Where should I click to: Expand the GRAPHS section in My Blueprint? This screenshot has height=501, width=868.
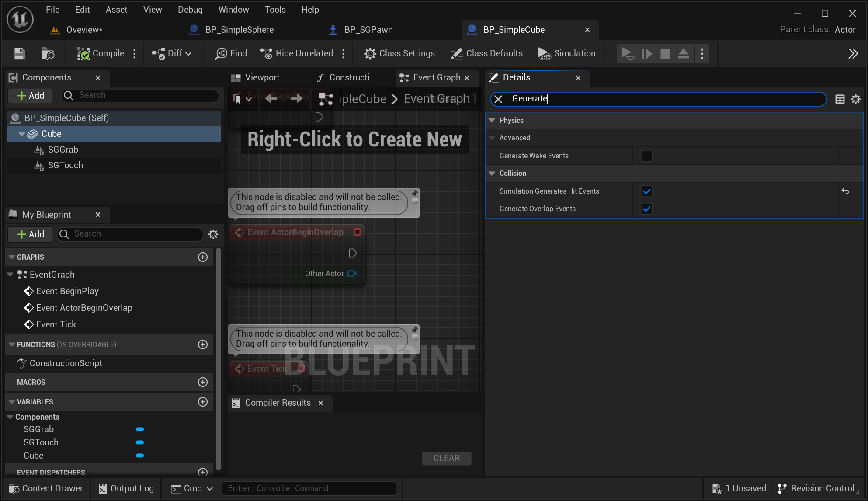11,257
